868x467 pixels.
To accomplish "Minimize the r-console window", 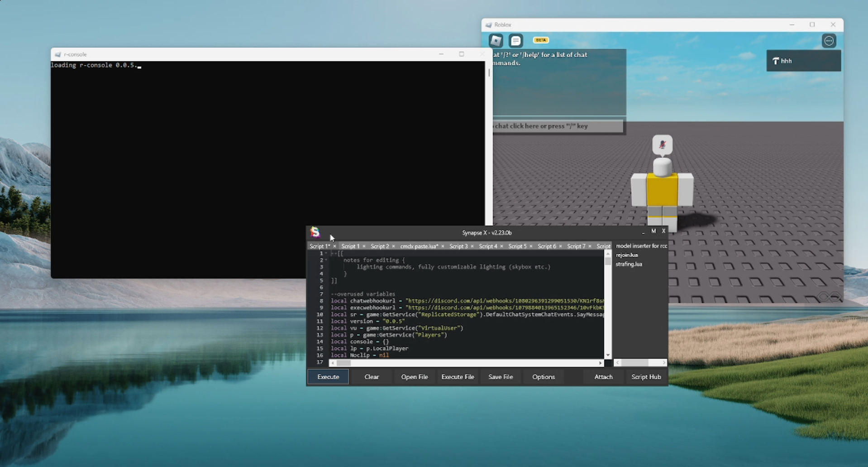I will (441, 54).
